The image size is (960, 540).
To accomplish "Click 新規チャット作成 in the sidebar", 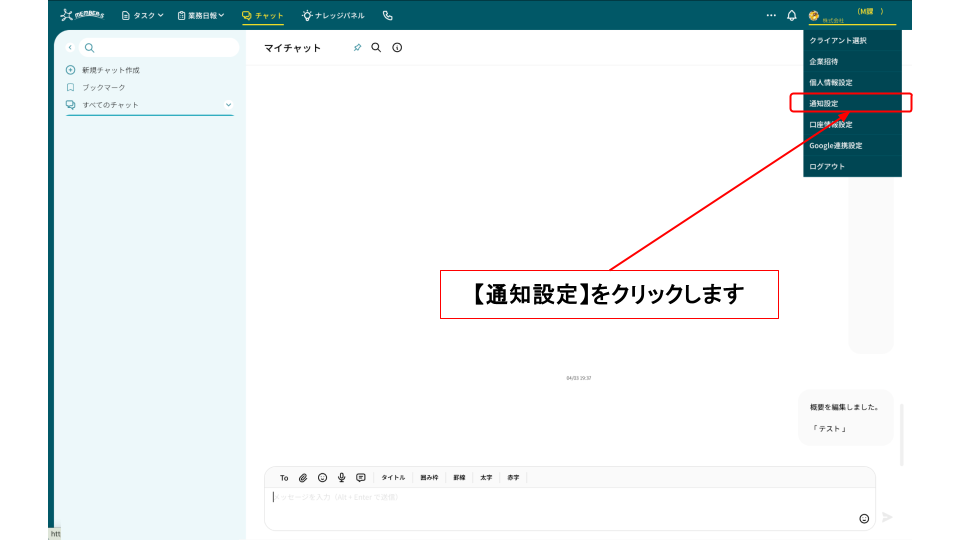I will (110, 70).
